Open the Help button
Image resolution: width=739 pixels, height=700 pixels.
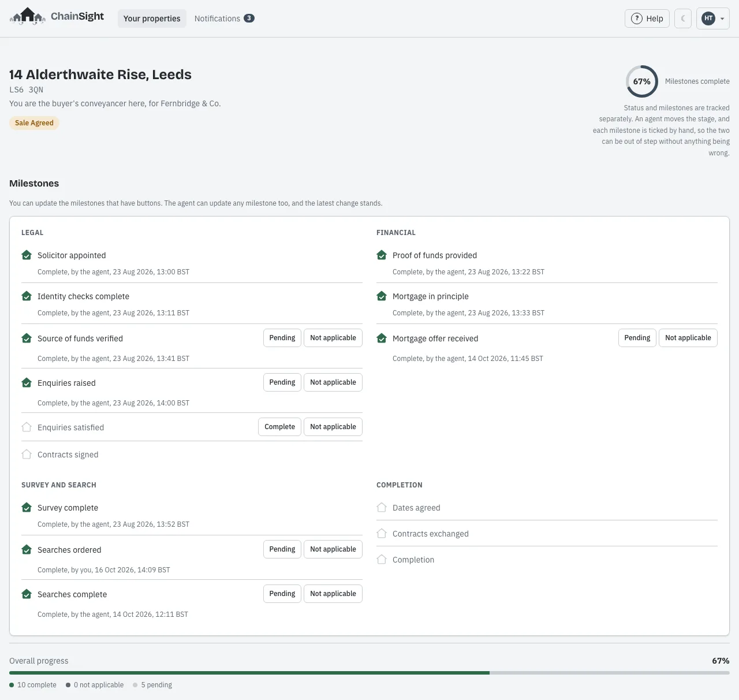647,18
